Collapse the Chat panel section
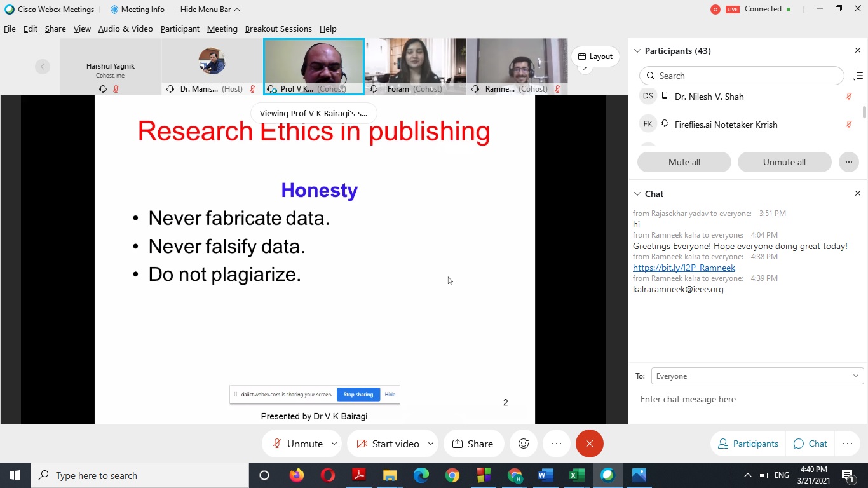 point(637,194)
